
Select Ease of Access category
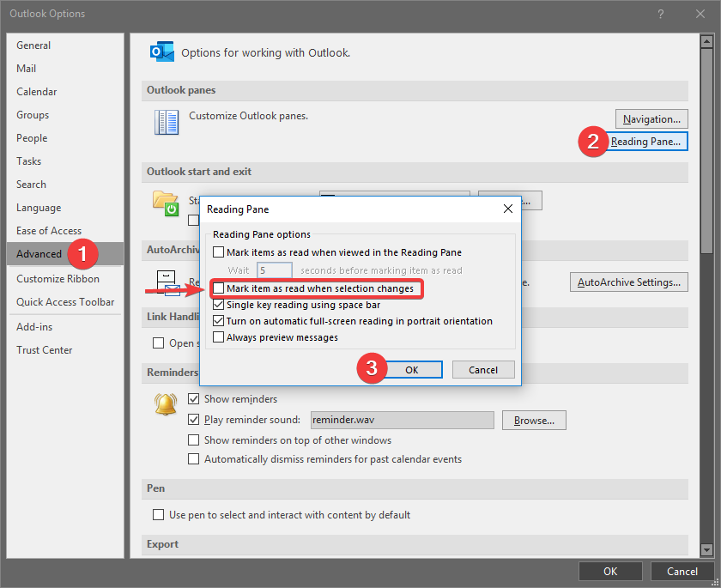[65, 230]
